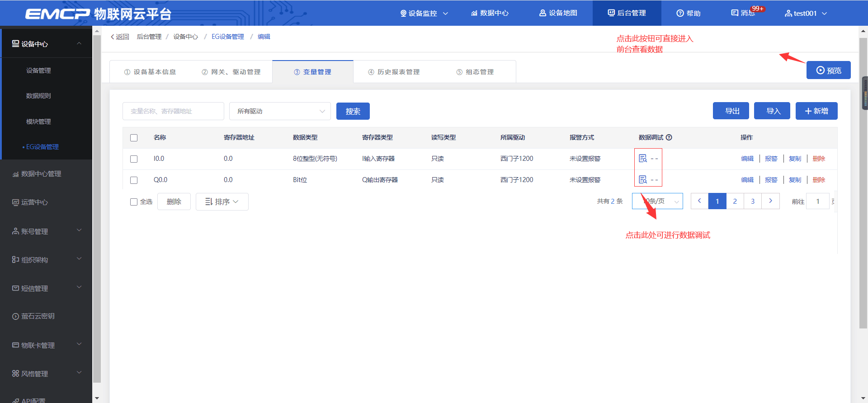Go to previous page arrow in pagination

click(699, 201)
